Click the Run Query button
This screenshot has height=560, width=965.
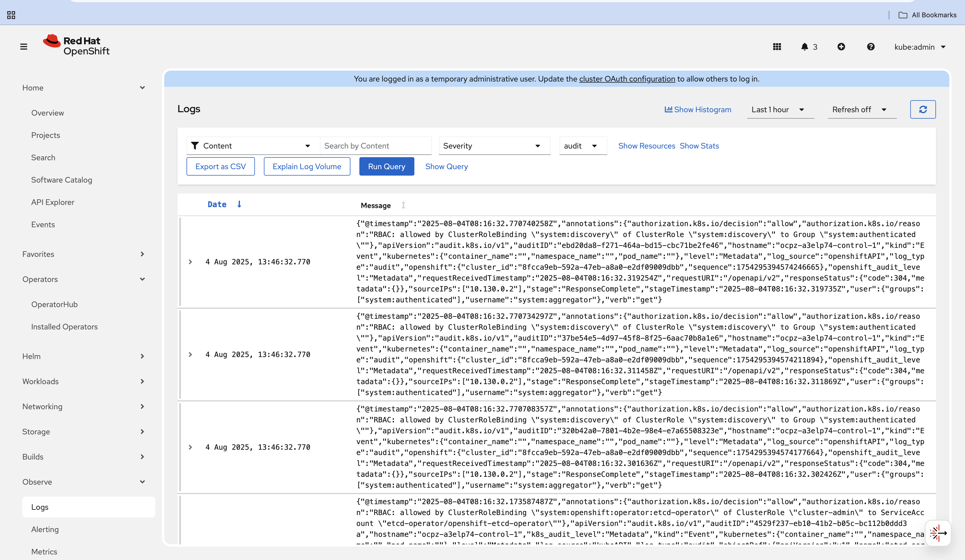[386, 166]
